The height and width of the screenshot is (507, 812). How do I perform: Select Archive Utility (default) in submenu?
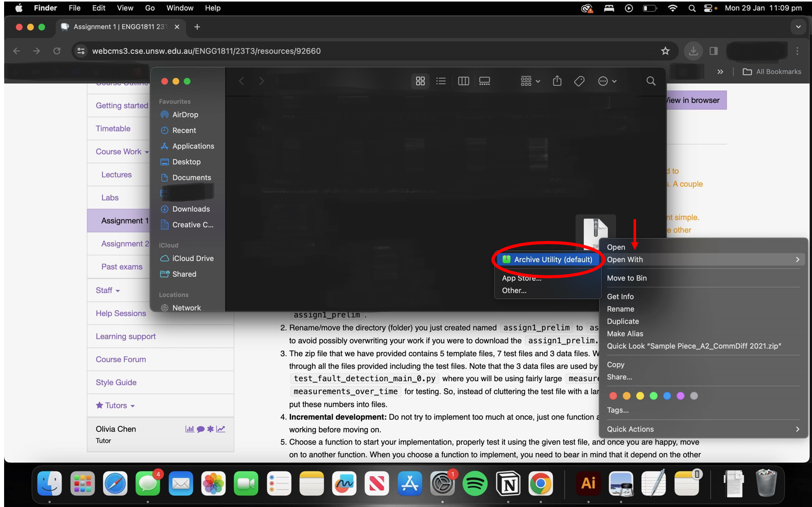click(547, 259)
